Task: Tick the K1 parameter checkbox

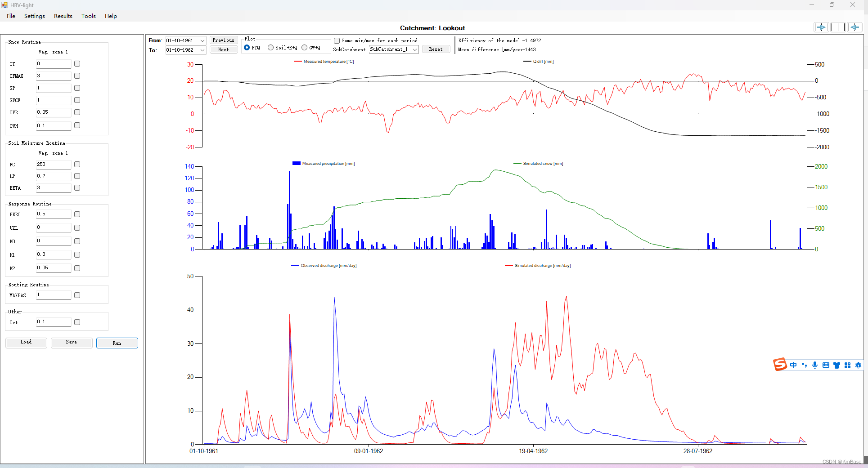Action: [x=77, y=255]
